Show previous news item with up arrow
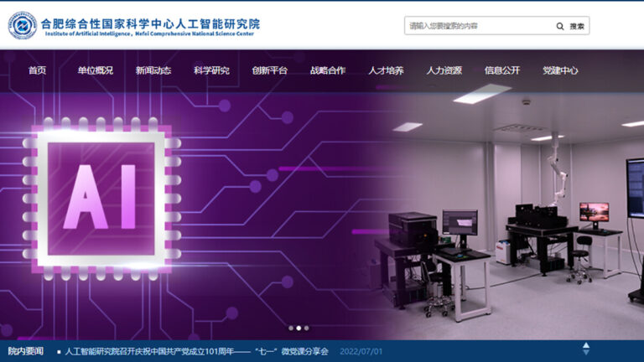Screen dimensions: 644x362 [x=586, y=345]
